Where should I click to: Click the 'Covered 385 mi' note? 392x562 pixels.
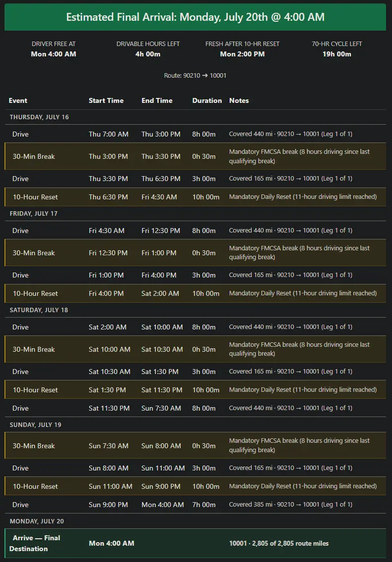[291, 504]
